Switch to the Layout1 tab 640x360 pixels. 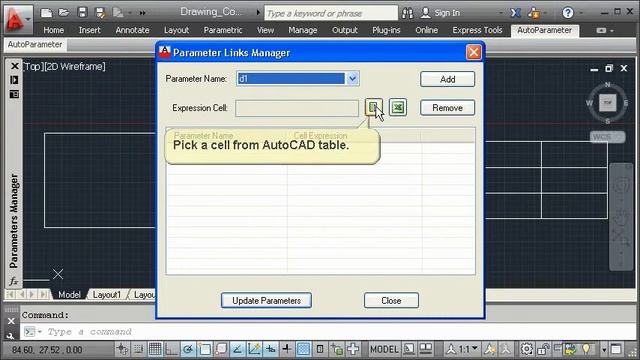point(107,294)
